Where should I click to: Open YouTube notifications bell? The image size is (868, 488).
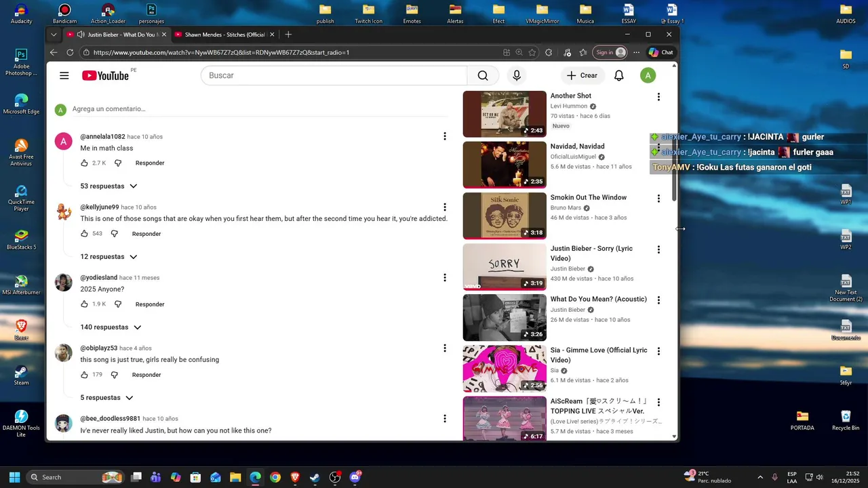[x=618, y=75]
